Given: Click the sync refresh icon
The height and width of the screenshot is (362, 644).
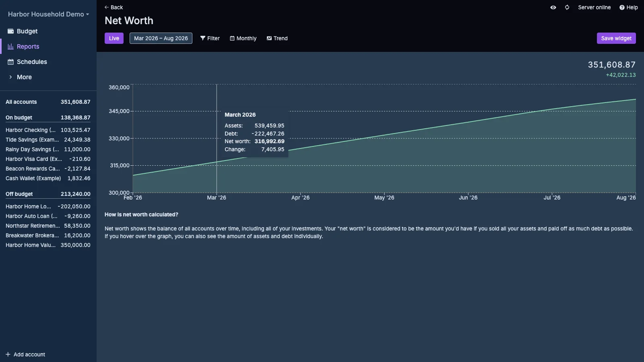Looking at the screenshot, I should 567,7.
